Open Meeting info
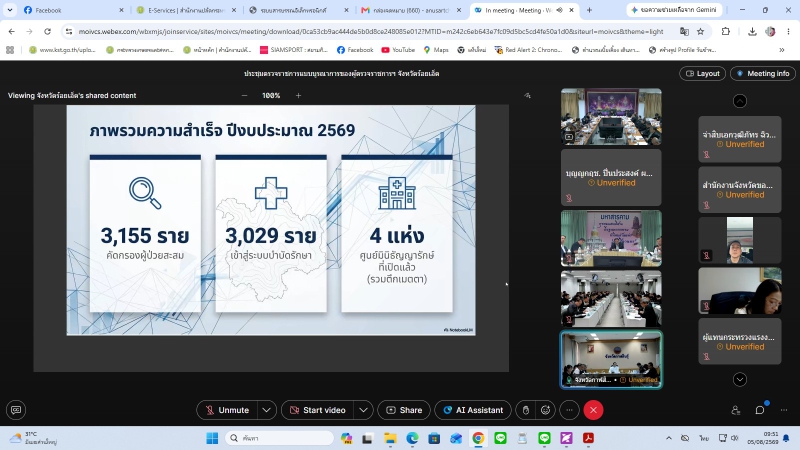Screen dimensions: 800x450 (763, 73)
